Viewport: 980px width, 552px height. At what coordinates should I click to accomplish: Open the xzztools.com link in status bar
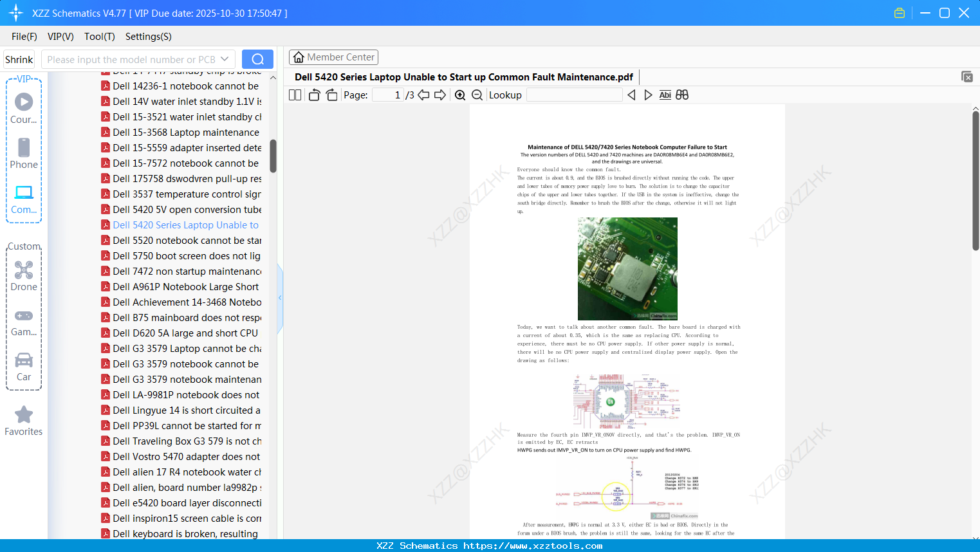(533, 546)
